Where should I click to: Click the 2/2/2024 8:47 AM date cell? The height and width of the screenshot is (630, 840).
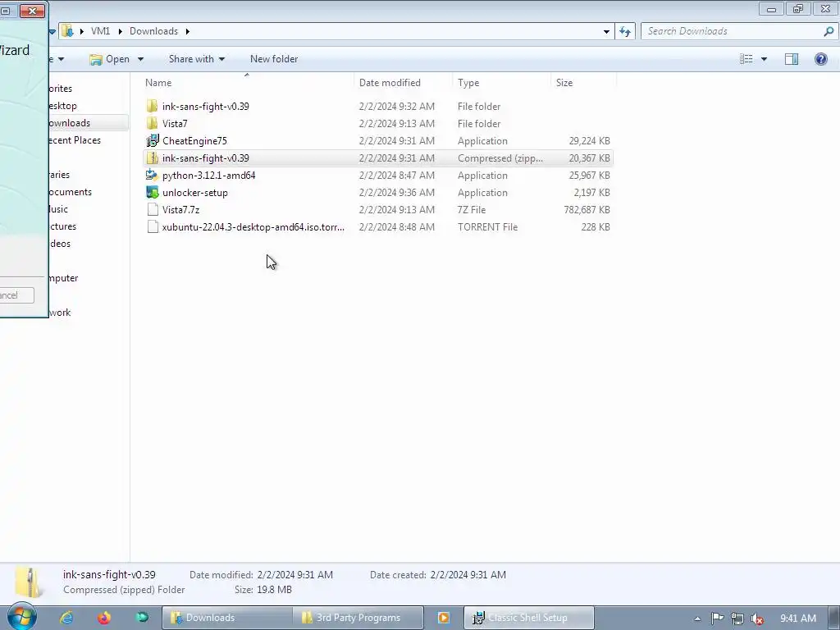click(396, 176)
